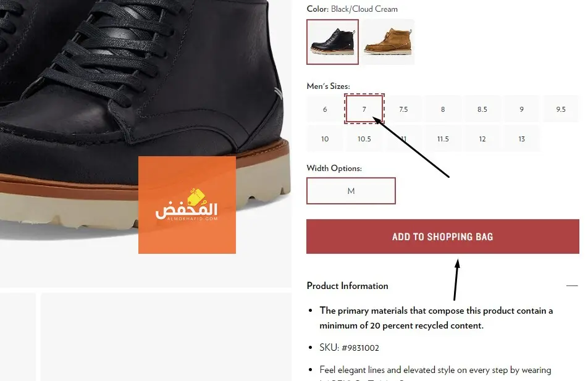The width and height of the screenshot is (588, 381).
Task: Click the Product Information heading
Action: click(x=347, y=286)
